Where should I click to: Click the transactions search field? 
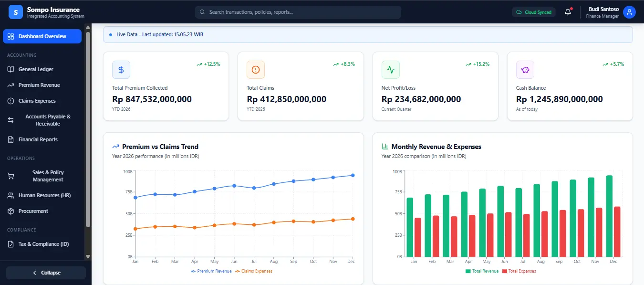(298, 12)
